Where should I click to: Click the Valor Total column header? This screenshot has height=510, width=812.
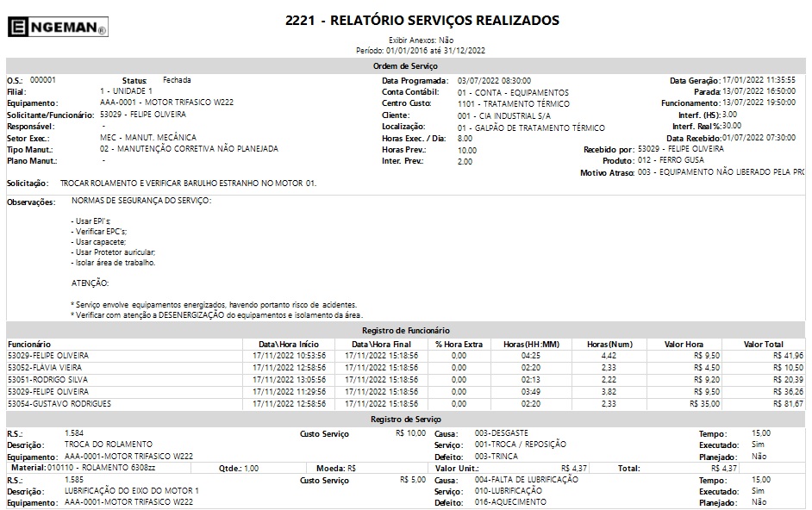pos(763,344)
